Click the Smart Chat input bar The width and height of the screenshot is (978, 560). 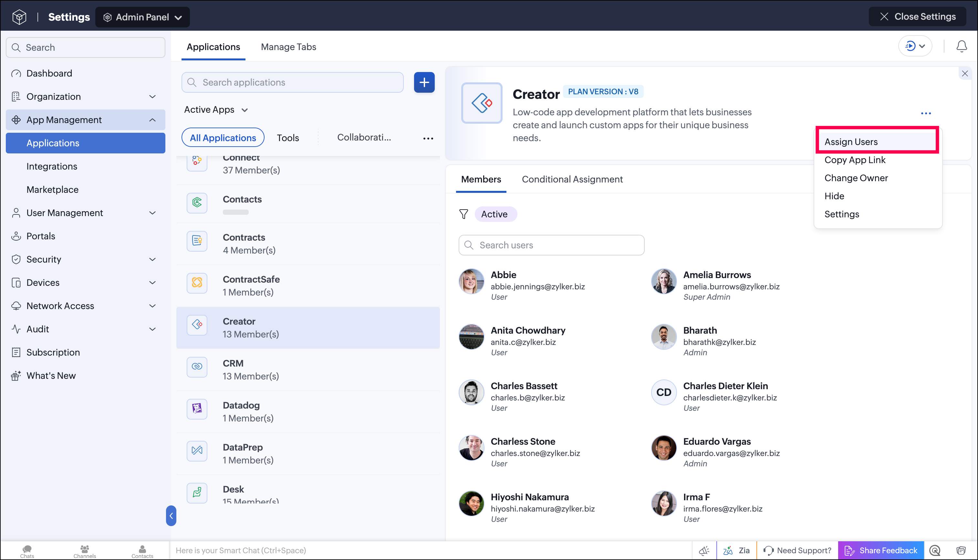431,550
